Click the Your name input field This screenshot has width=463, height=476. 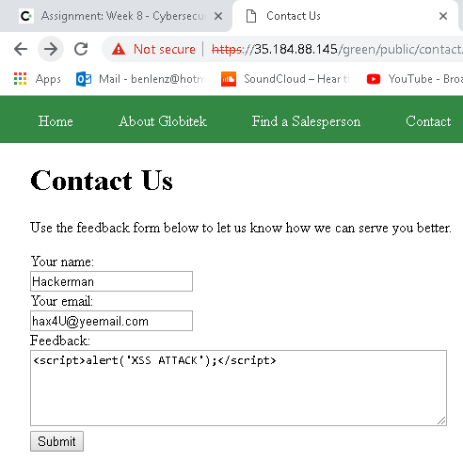tap(111, 281)
